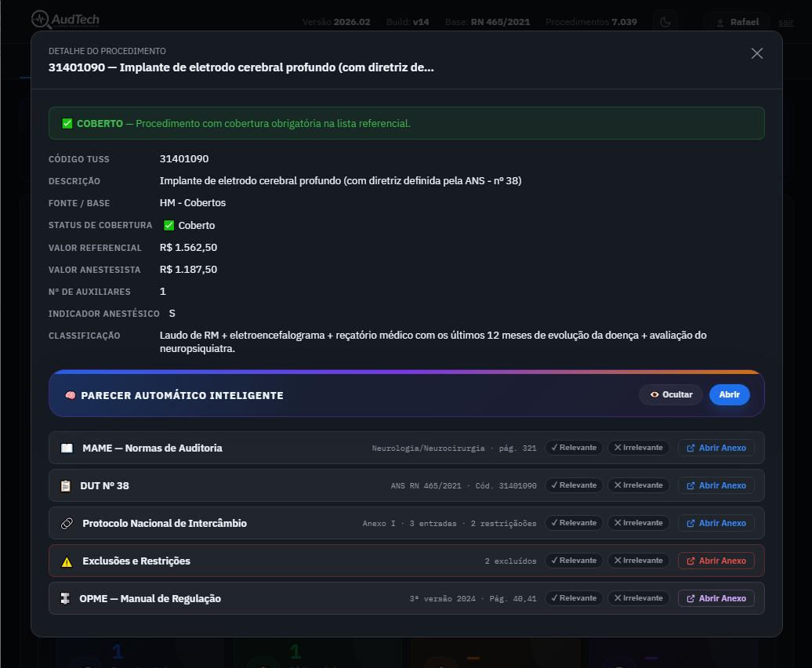Click '3ª versão 2024' OPME metadata
812x668 pixels.
point(443,598)
